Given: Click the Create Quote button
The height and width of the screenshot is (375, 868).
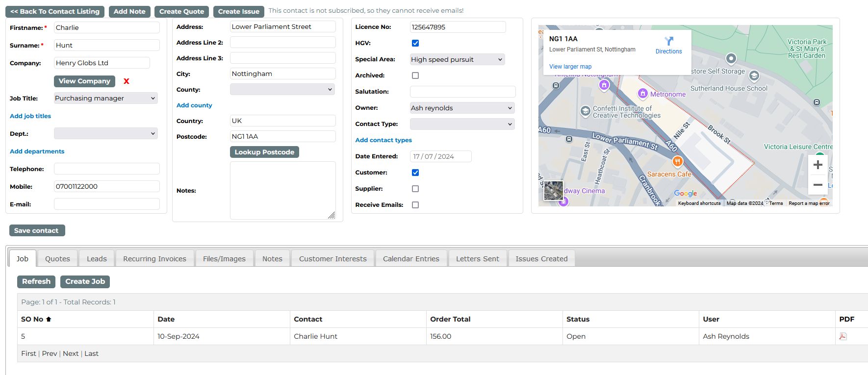Looking at the screenshot, I should (x=181, y=11).
